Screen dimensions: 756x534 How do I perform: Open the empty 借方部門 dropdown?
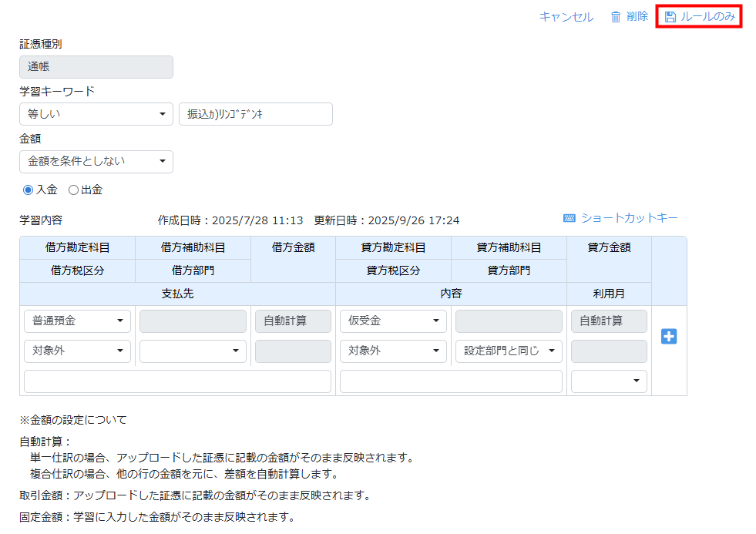tap(193, 351)
